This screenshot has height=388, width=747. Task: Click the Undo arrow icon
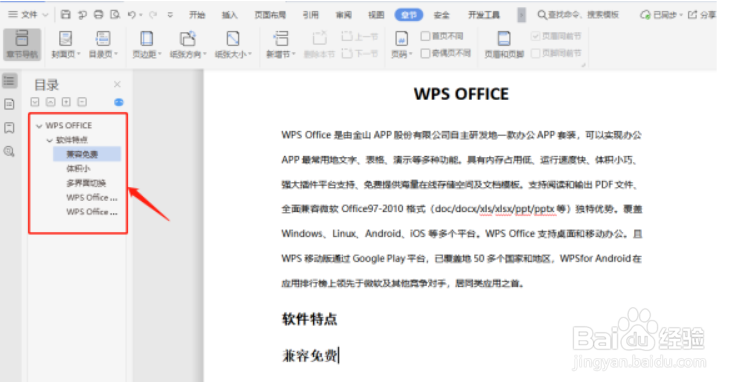(x=132, y=15)
